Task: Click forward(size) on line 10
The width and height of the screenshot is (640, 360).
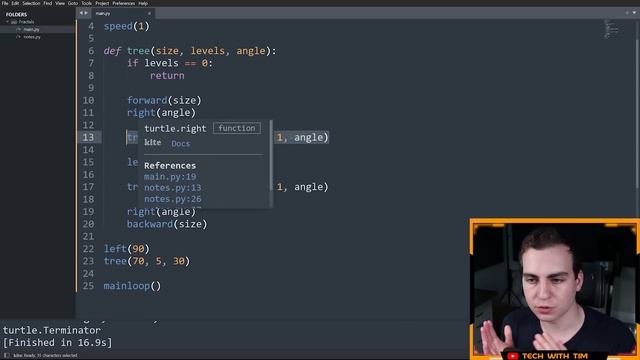Action: 164,100
